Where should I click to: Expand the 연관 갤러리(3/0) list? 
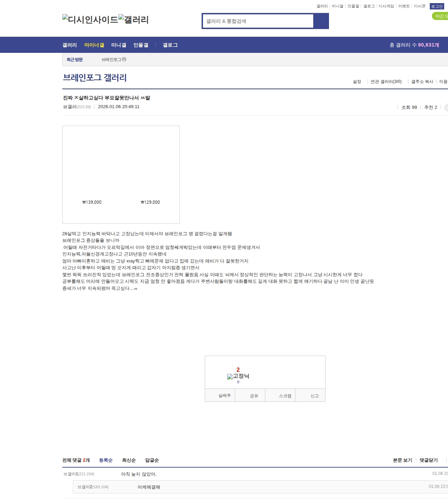click(386, 82)
